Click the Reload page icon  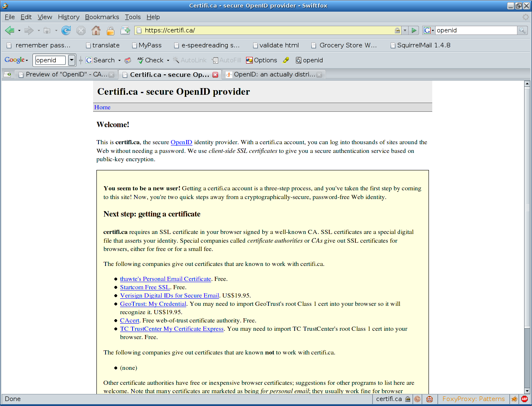click(66, 30)
